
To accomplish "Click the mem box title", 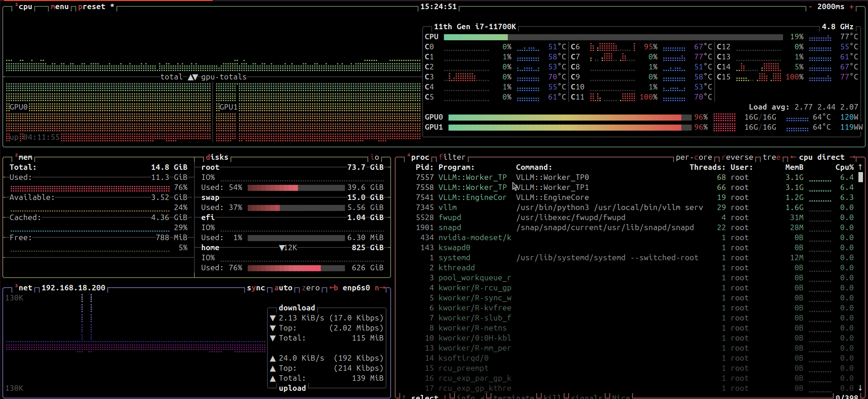I will click(24, 157).
